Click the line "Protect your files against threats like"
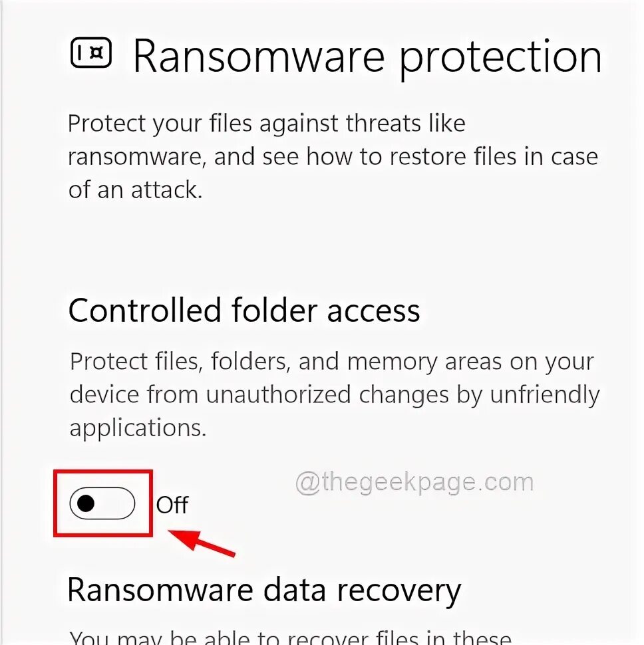Viewport: 644px width, 645px height. point(267,124)
